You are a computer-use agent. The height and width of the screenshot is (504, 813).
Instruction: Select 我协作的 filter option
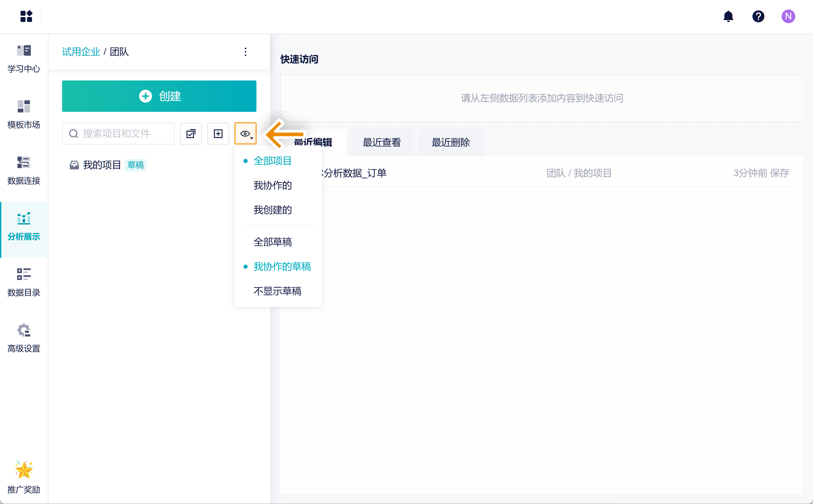[272, 186]
